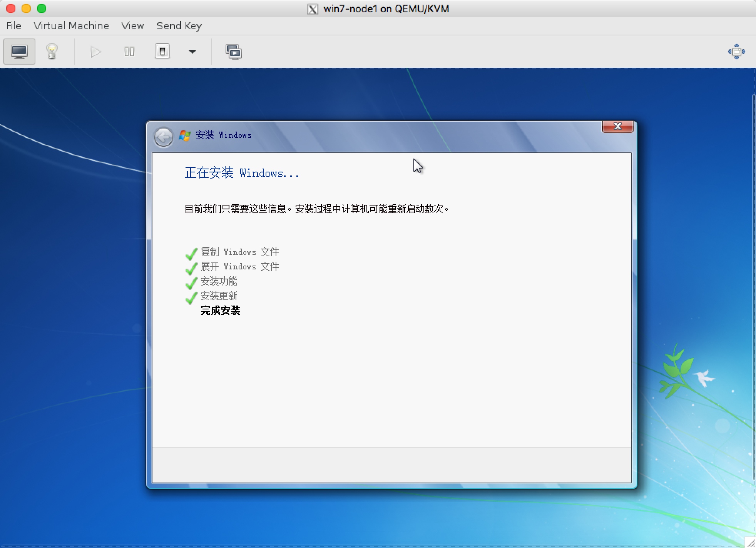Click the vertical scrollbar on the right edge

coord(754,287)
